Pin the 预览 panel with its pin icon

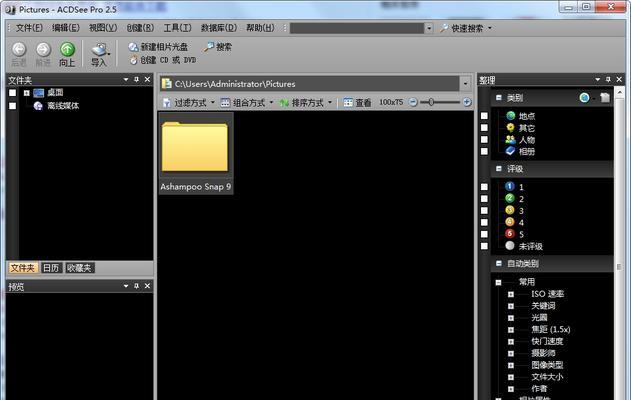(136, 286)
